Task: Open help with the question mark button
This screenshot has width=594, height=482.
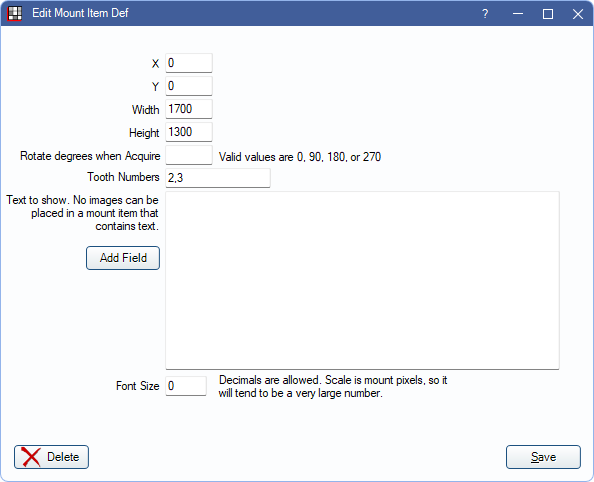Action: tap(485, 14)
